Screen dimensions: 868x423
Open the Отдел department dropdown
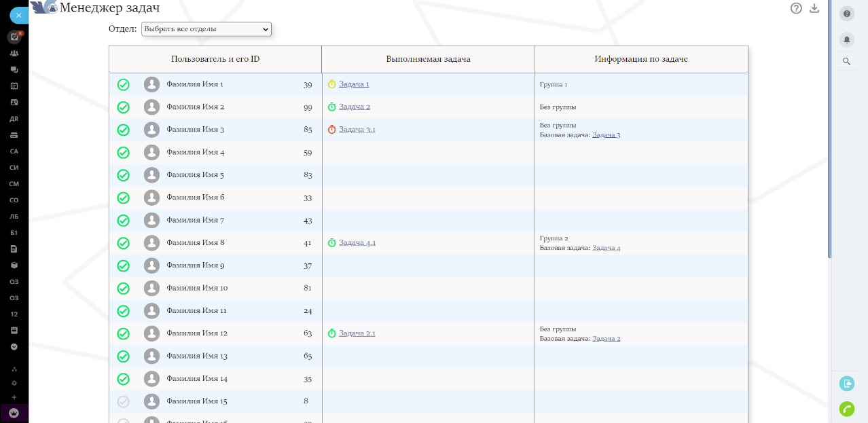click(x=206, y=29)
